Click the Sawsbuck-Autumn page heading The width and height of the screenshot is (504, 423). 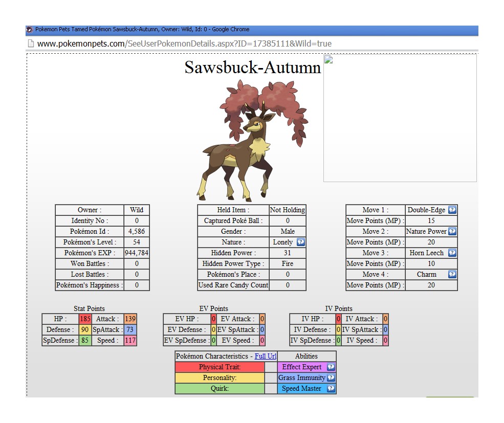[x=253, y=68]
